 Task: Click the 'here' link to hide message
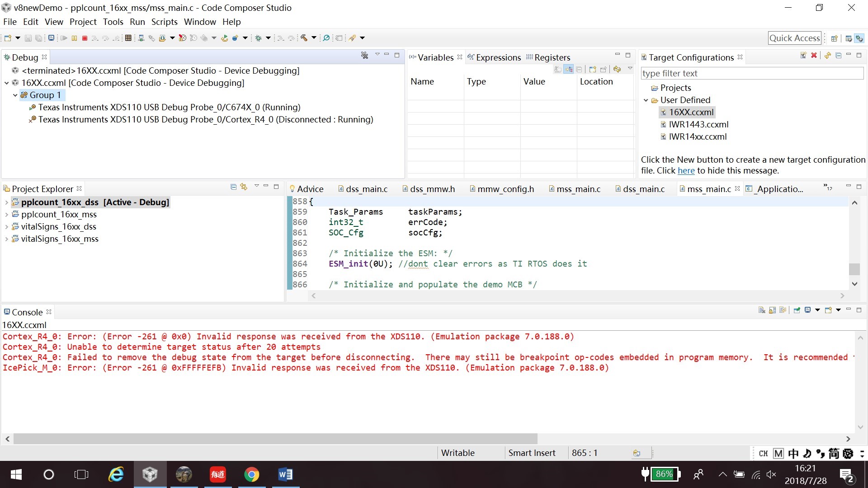click(x=686, y=171)
